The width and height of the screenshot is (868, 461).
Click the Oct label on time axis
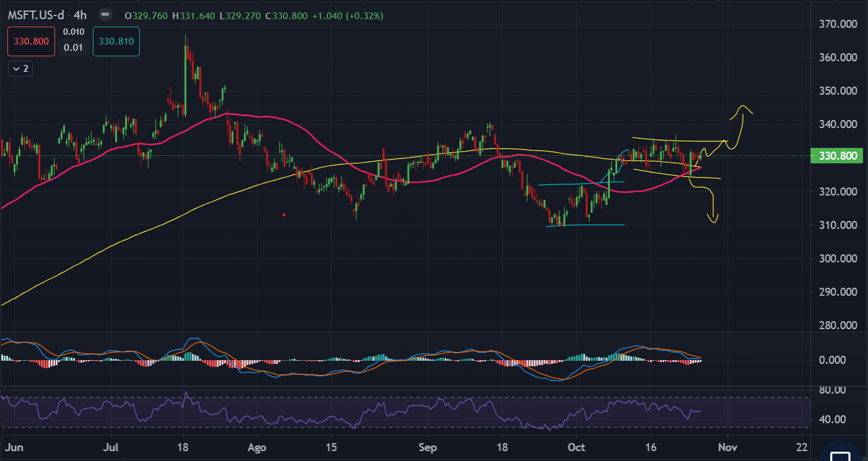click(577, 447)
